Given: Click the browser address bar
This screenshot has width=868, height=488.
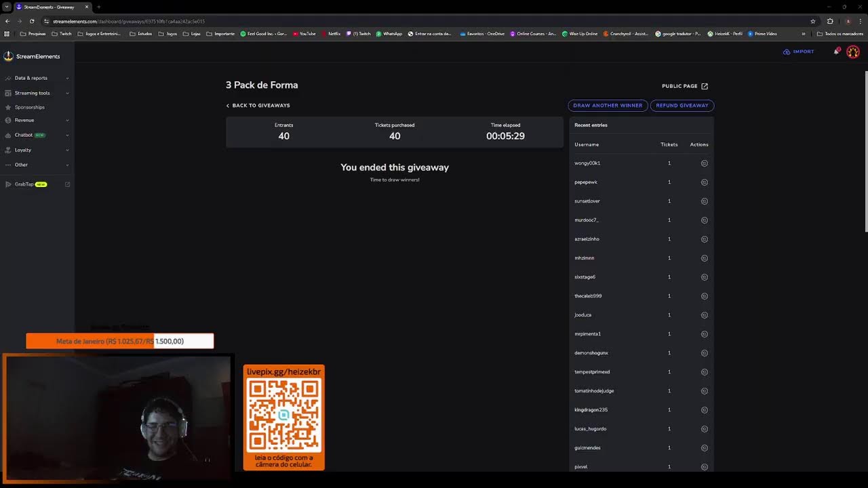Looking at the screenshot, I should click(x=427, y=21).
